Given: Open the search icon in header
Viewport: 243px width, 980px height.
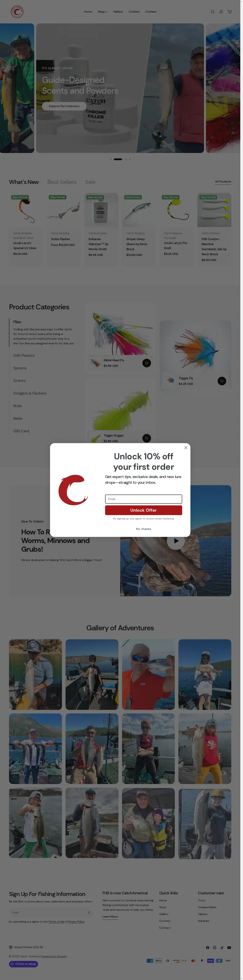Looking at the screenshot, I should click(213, 12).
